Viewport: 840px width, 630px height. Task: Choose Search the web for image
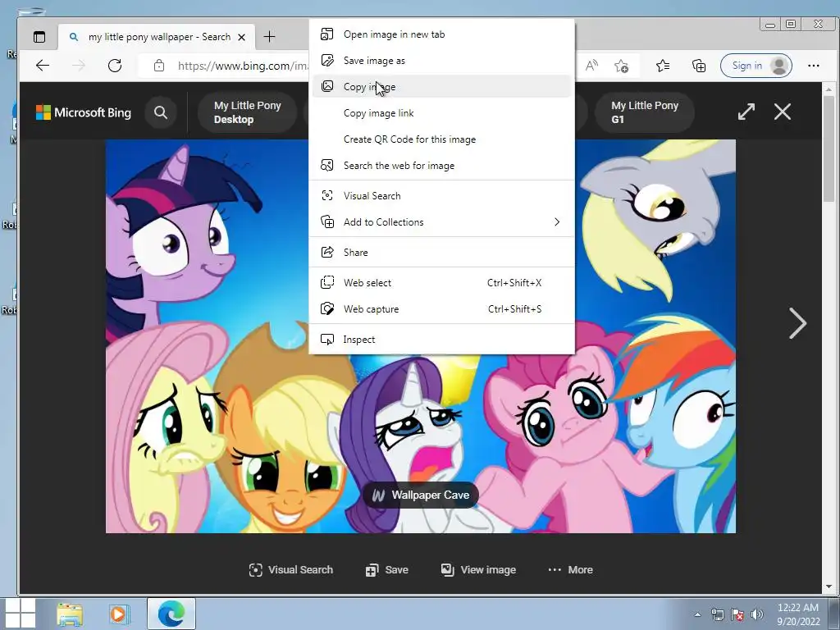point(442,166)
